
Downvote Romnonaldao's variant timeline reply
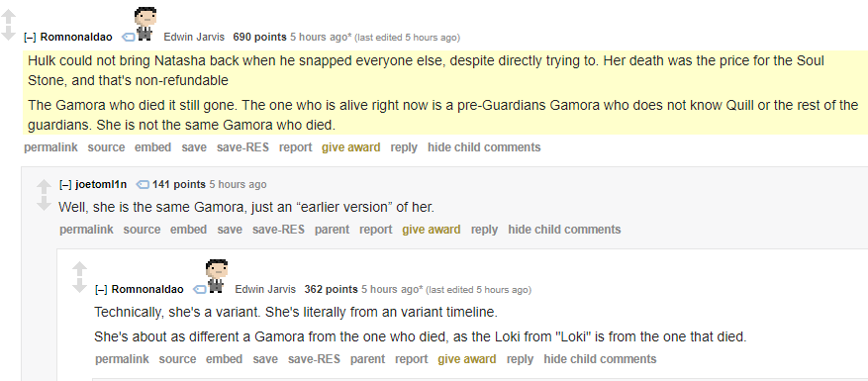(80, 286)
